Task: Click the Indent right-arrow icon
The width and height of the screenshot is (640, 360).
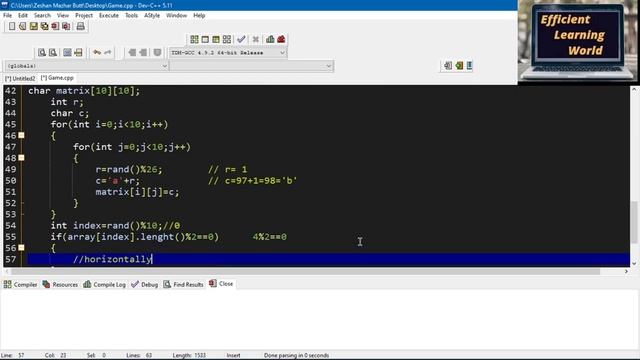Action: pyautogui.click(x=143, y=53)
